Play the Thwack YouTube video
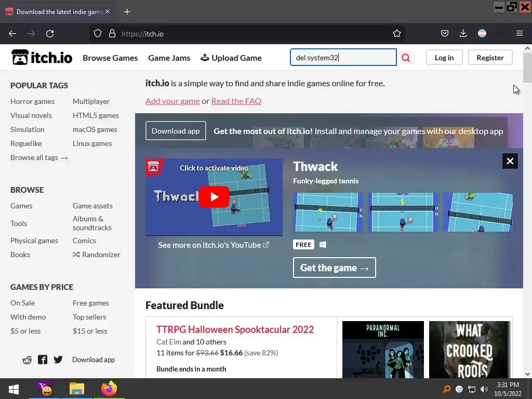Viewport: 532px width, 399px height. 214,197
